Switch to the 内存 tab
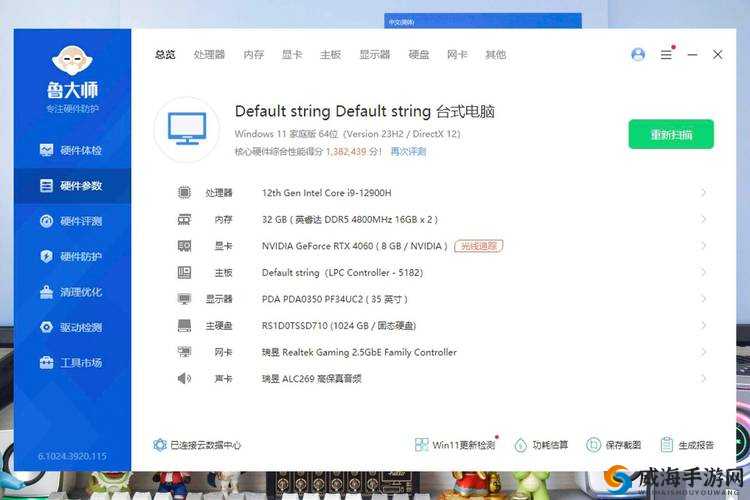750x500 pixels. tap(254, 55)
